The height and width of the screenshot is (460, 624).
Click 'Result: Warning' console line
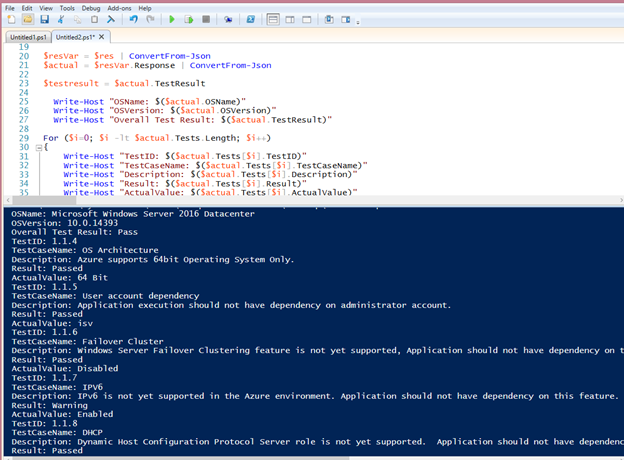[x=49, y=405]
